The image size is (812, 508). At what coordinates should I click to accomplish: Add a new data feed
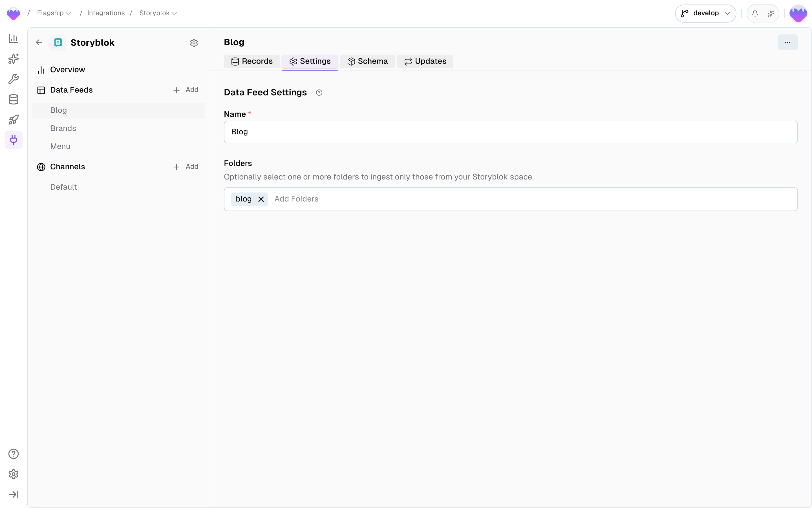click(x=186, y=90)
